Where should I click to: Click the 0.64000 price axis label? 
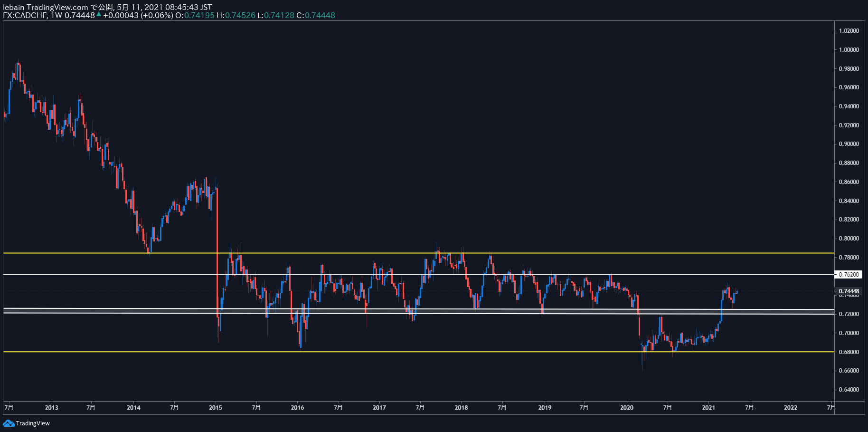849,390
